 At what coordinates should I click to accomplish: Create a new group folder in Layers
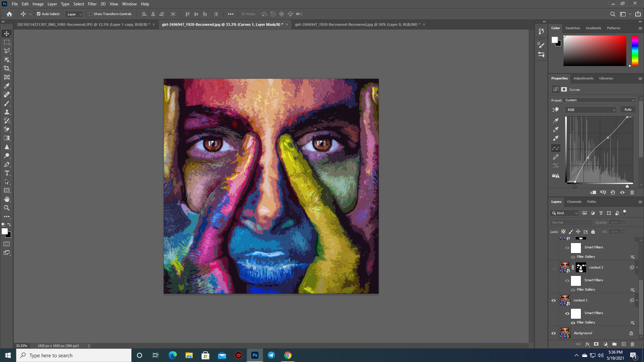tap(614, 344)
